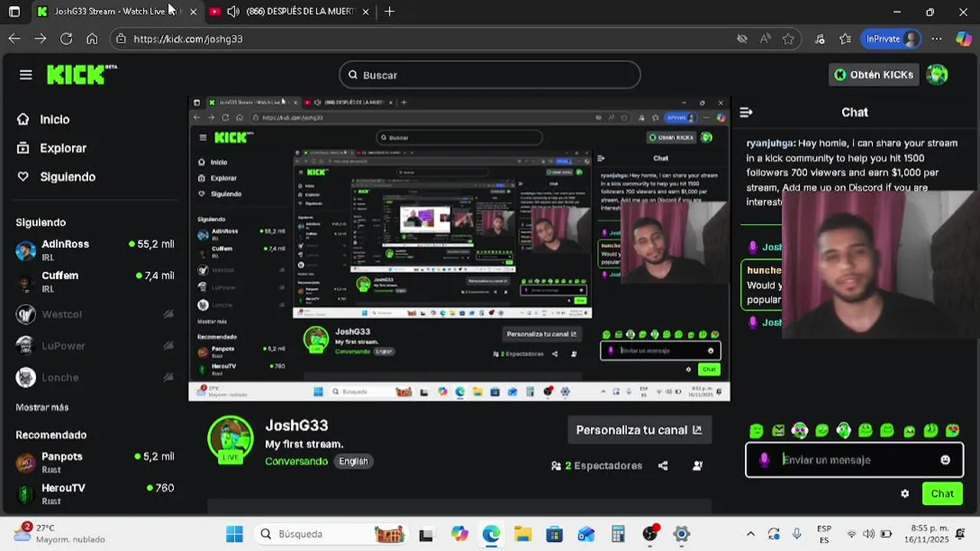Show hidden system tray icons chevron
Image resolution: width=980 pixels, height=551 pixels.
750,534
